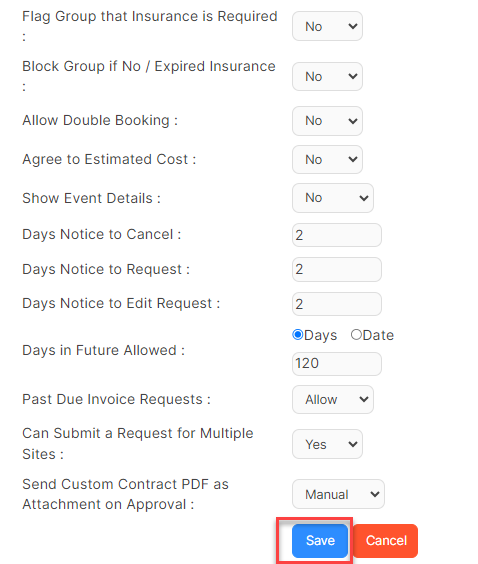Screen dimensions: 478x564
Task: Click the Allow Double Booking label
Action: [100, 120]
